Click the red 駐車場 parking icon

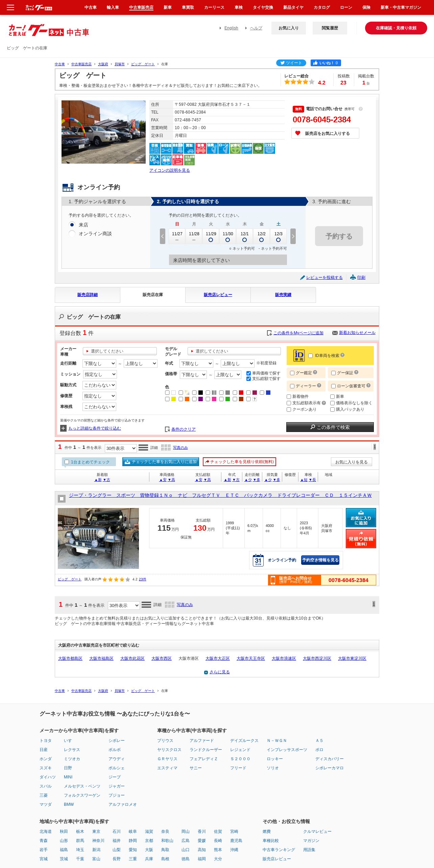tap(178, 160)
